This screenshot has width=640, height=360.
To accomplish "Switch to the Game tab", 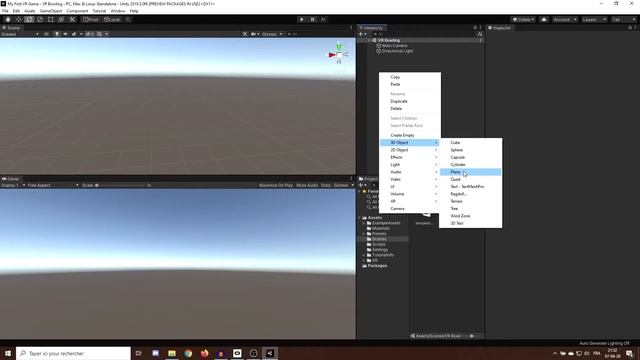I will pos(11,179).
